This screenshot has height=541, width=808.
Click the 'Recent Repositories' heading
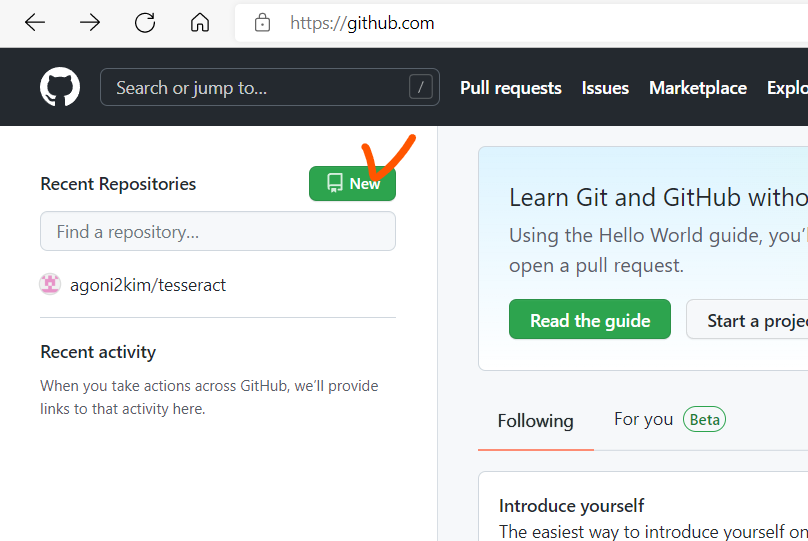118,184
